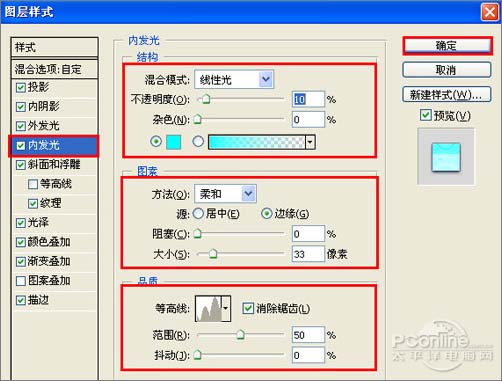Click the 范围 slider handle
This screenshot has height=381, width=502.
(x=240, y=335)
